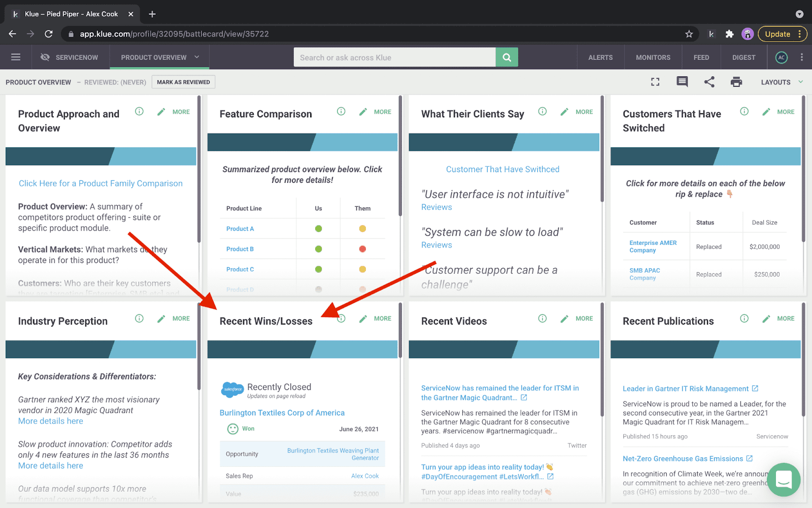The image size is (812, 508).
Task: Click the Mark As Reviewed button
Action: tap(183, 82)
